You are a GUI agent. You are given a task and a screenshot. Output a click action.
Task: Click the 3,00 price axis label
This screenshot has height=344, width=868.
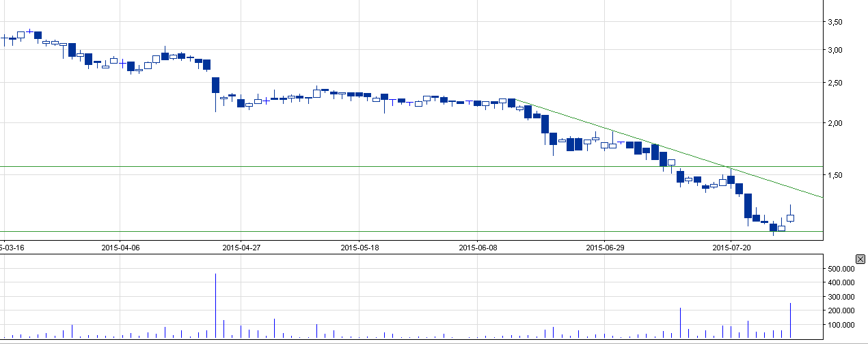[835, 50]
